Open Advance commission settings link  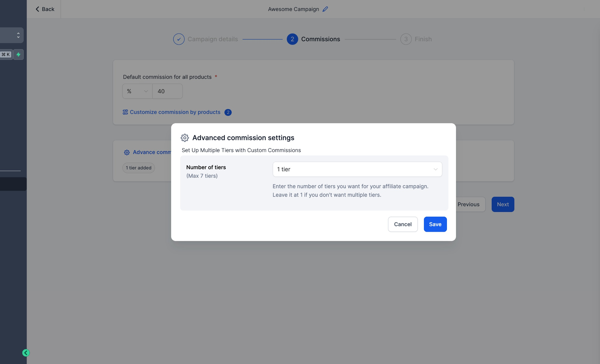coord(152,152)
